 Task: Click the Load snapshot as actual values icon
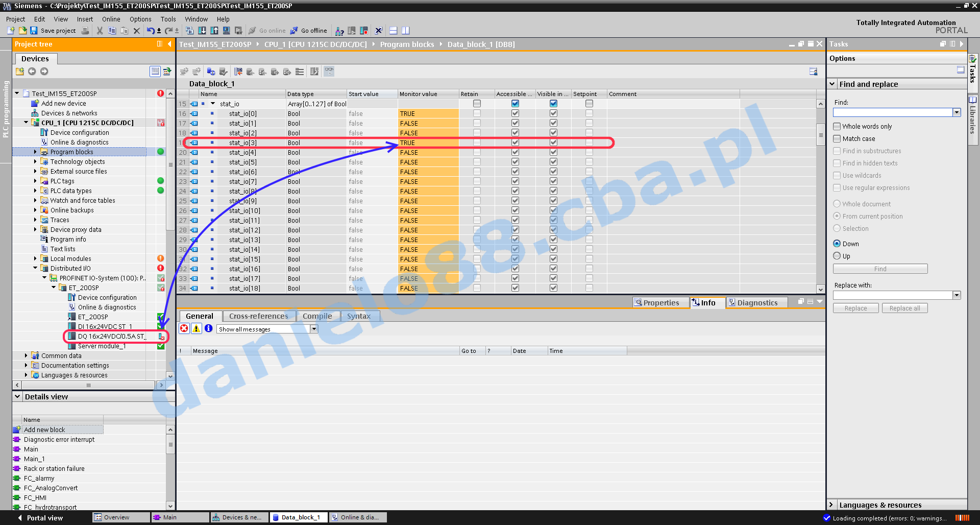275,71
